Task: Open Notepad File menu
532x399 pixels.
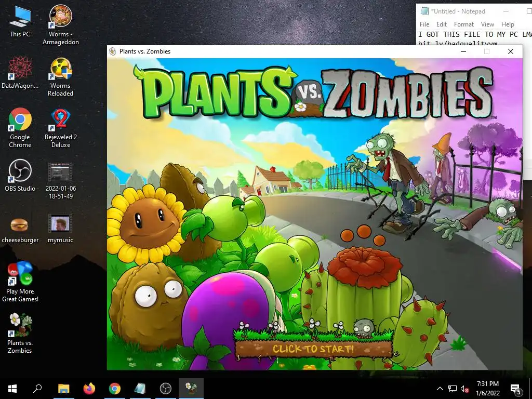Action: tap(424, 24)
